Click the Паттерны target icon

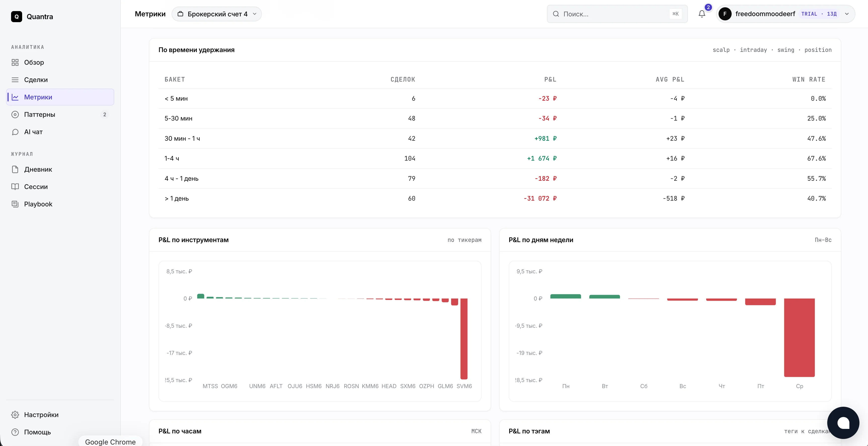tap(15, 115)
